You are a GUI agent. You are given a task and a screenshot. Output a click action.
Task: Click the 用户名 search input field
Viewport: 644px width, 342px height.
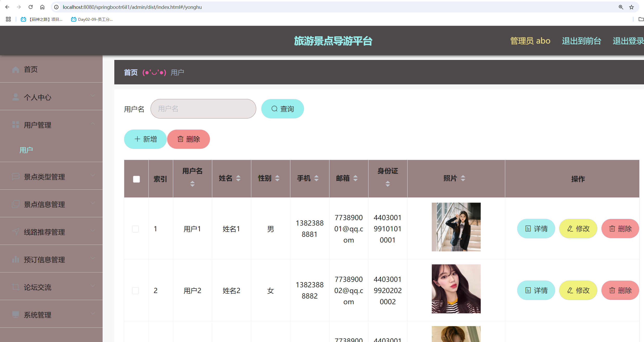coord(203,109)
